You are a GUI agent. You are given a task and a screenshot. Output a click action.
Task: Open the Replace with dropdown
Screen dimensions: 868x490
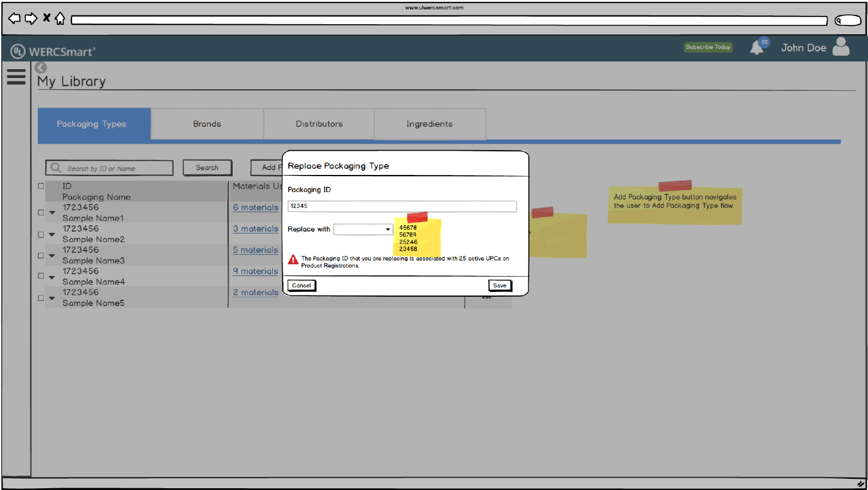tap(363, 229)
